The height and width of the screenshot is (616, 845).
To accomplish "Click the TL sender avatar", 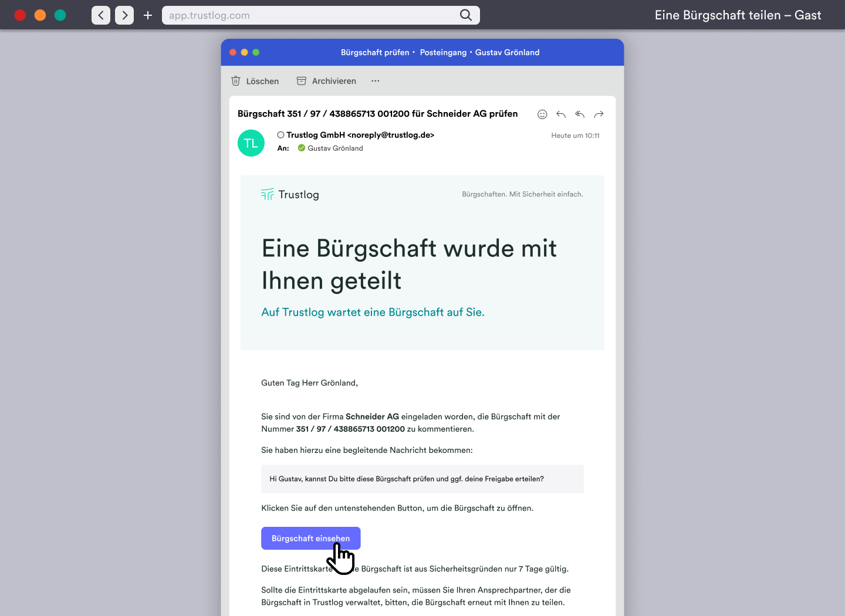I will coord(251,143).
